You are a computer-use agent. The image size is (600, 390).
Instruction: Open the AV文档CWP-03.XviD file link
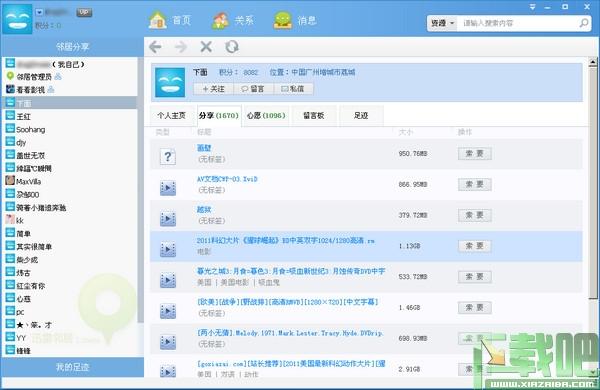click(227, 179)
